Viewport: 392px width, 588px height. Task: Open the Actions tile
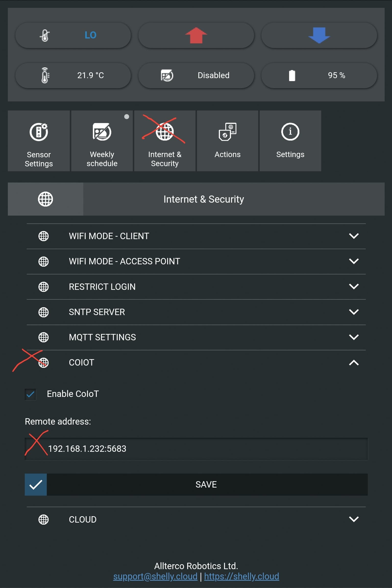(x=228, y=141)
